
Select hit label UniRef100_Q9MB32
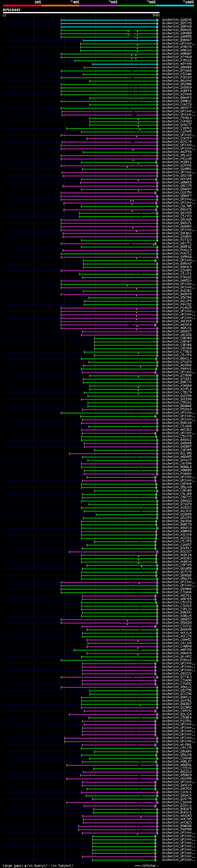point(177,101)
